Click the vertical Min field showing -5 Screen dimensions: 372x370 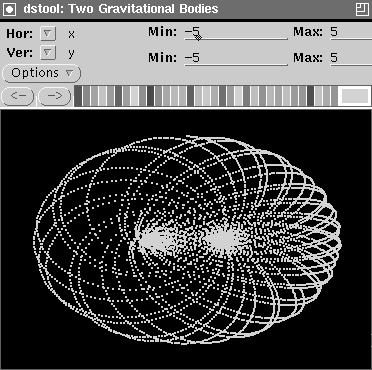coord(236,58)
